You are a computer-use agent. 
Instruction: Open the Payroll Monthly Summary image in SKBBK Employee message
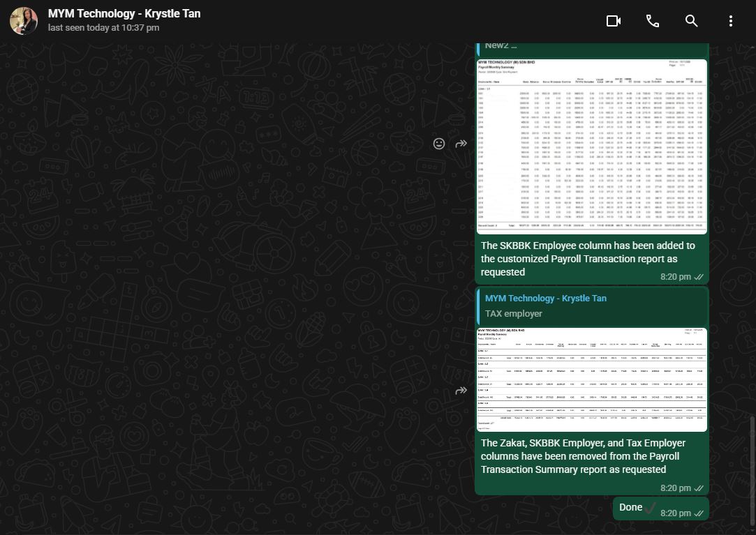pos(591,146)
